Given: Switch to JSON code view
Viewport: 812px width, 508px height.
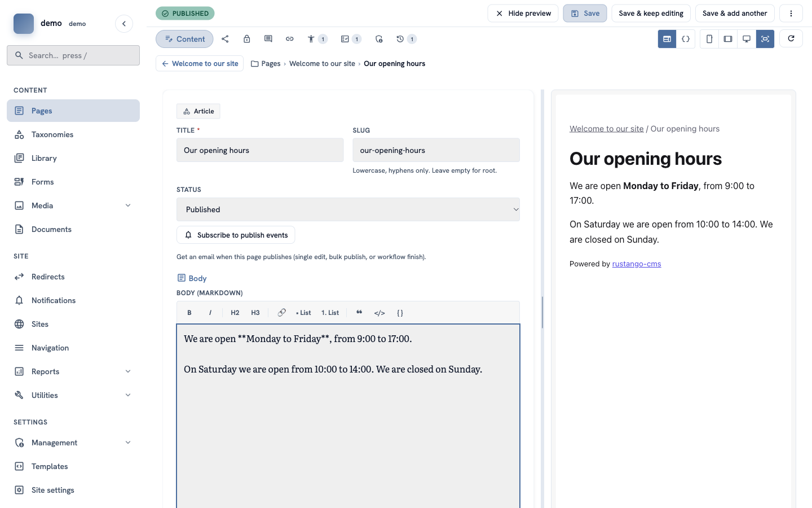Looking at the screenshot, I should 686,39.
